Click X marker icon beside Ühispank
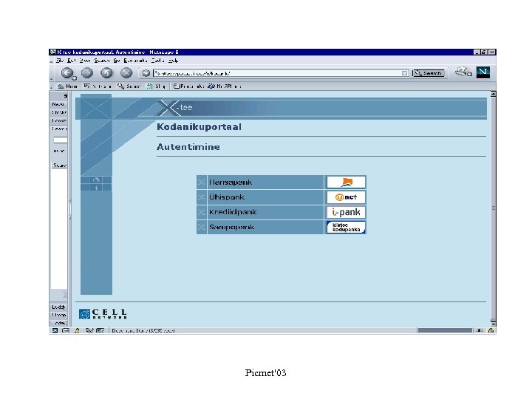 click(x=202, y=197)
